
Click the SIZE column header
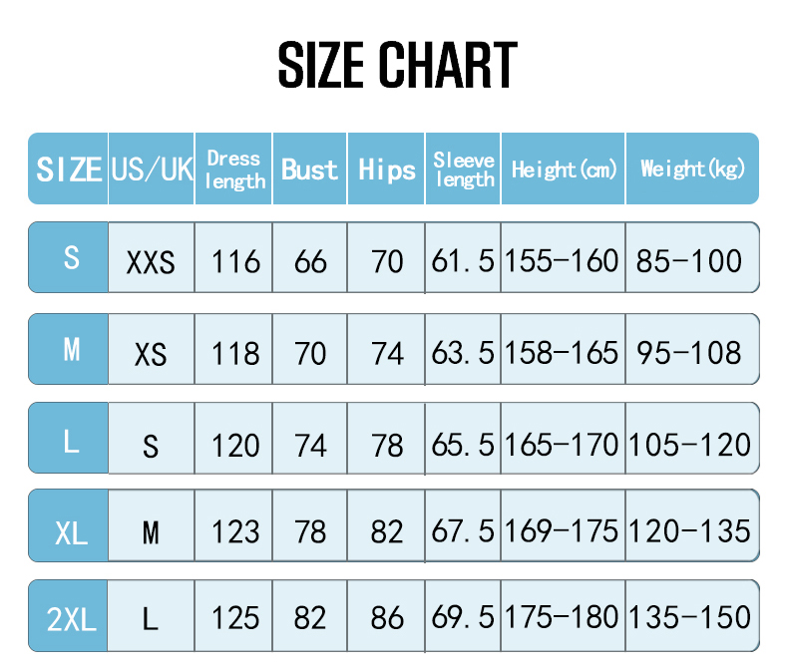tap(69, 168)
